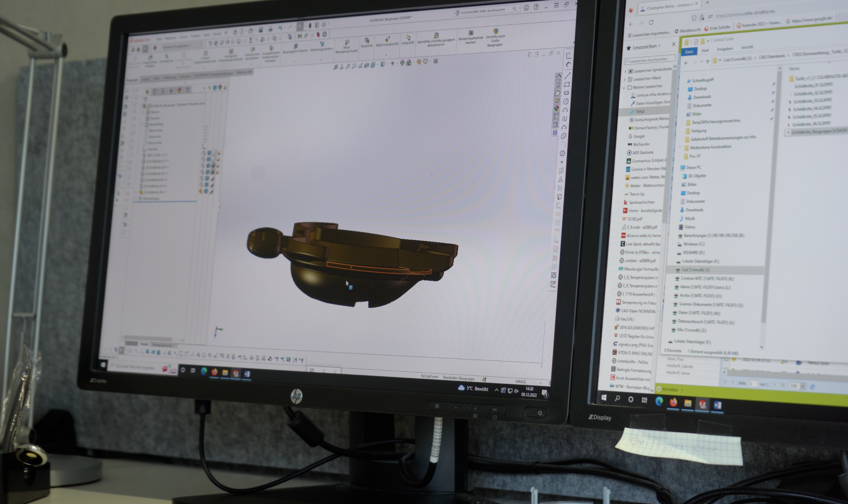Switch to the Ansicht tab in Explorer

click(747, 47)
